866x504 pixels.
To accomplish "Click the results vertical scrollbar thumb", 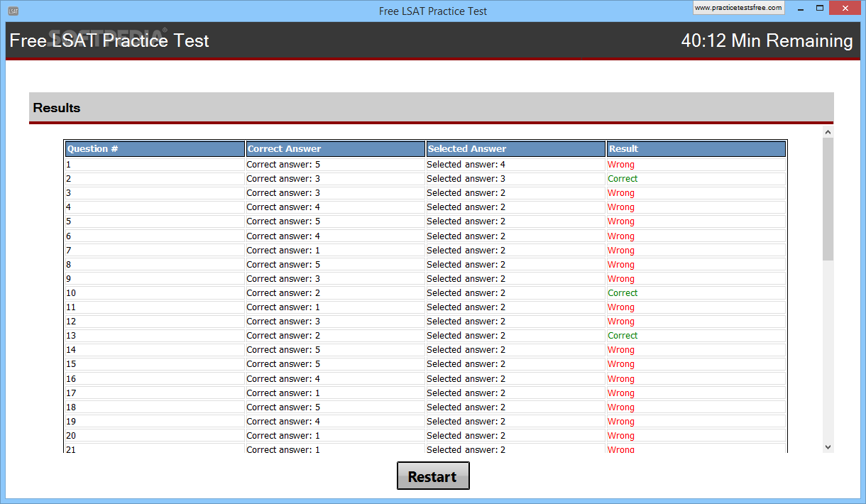I will pyautogui.click(x=828, y=199).
